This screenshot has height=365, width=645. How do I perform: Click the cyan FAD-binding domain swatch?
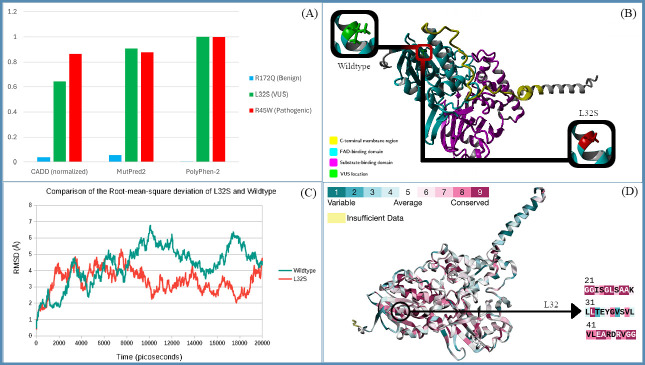[x=333, y=152]
